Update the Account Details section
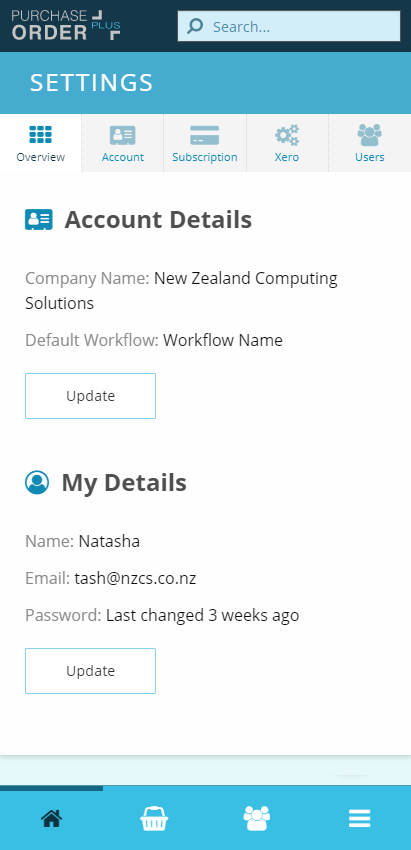Viewport: 411px width, 850px height. click(x=91, y=396)
